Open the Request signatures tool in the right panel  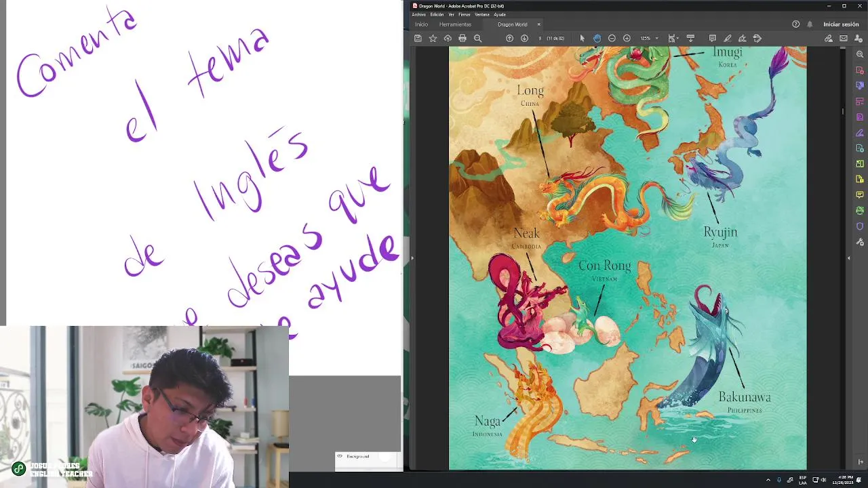pyautogui.click(x=860, y=148)
